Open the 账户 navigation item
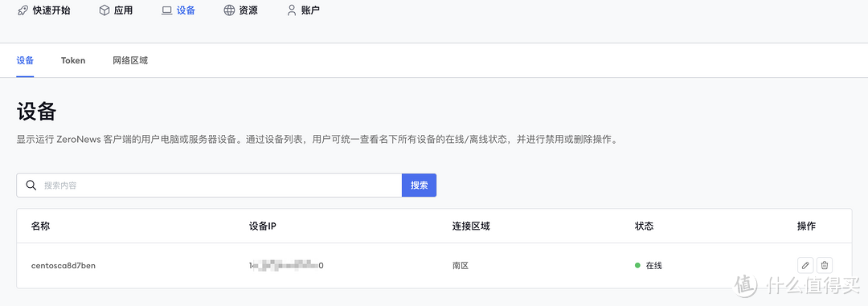 (x=303, y=10)
